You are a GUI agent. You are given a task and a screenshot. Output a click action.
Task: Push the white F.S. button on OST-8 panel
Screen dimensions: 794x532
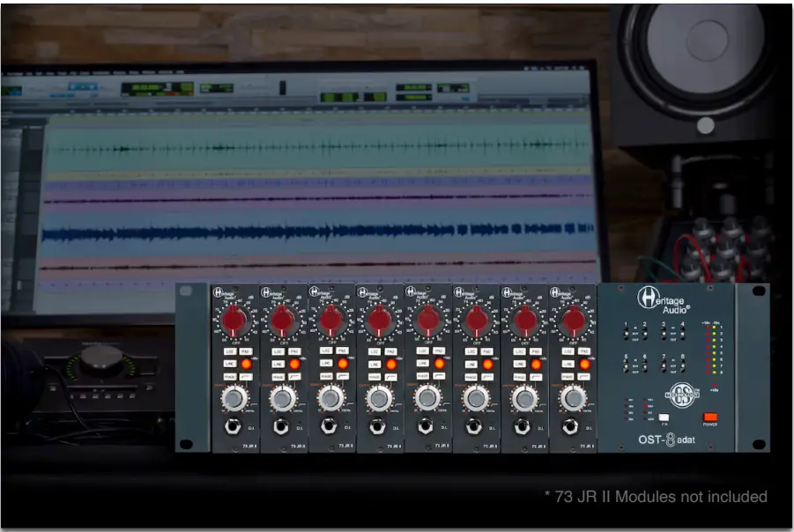click(664, 417)
